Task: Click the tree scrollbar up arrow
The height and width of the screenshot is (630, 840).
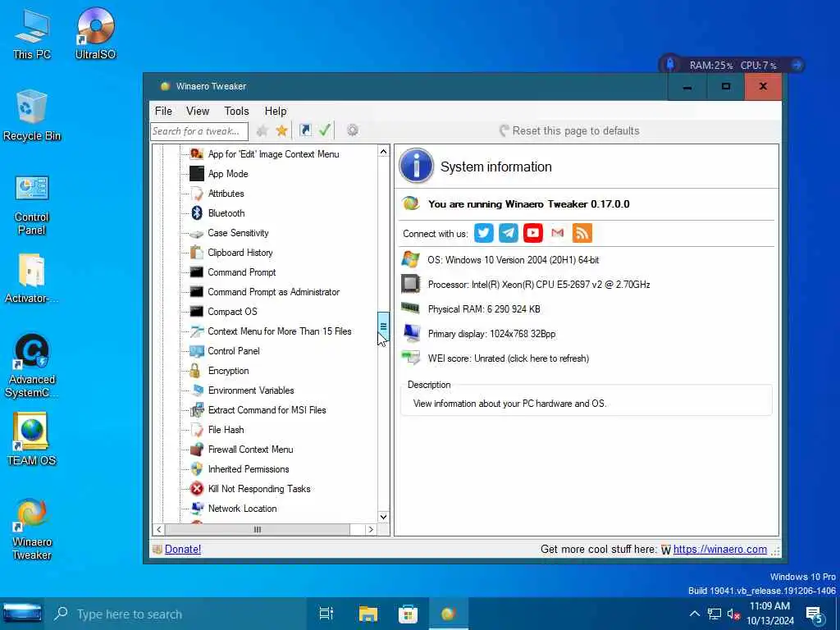Action: (x=383, y=152)
